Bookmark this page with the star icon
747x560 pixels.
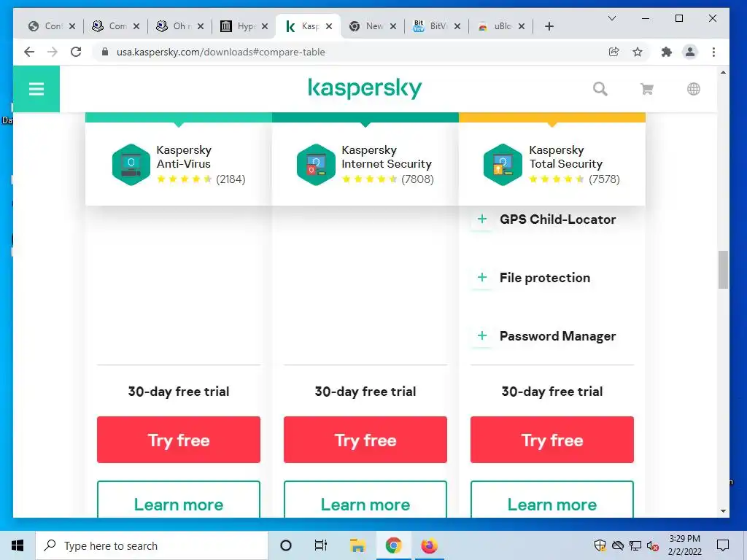[638, 52]
